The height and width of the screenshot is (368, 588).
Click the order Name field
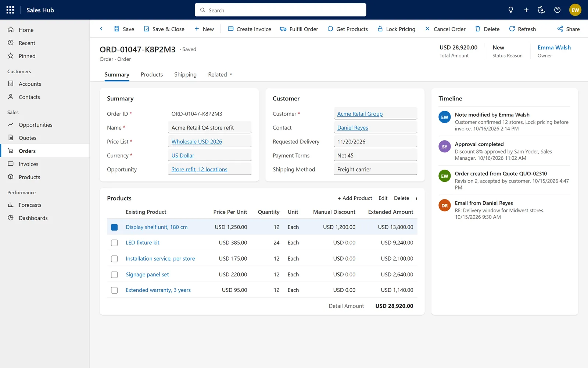coord(210,128)
